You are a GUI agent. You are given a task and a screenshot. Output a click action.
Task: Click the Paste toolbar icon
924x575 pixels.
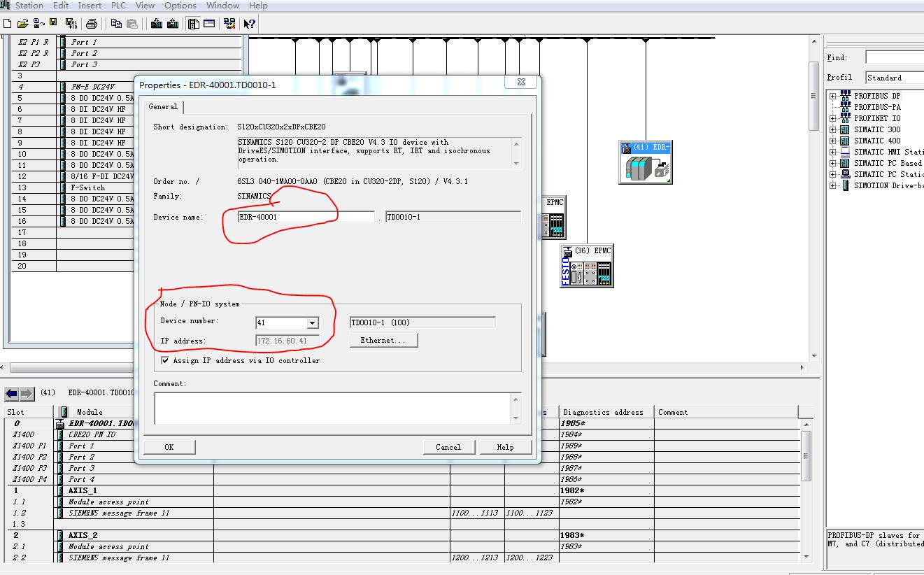(x=132, y=24)
